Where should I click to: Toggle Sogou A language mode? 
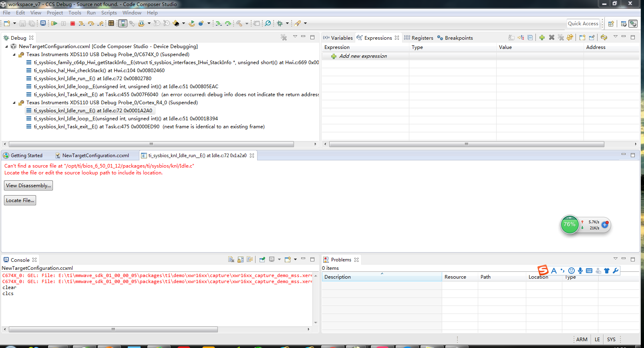point(554,271)
